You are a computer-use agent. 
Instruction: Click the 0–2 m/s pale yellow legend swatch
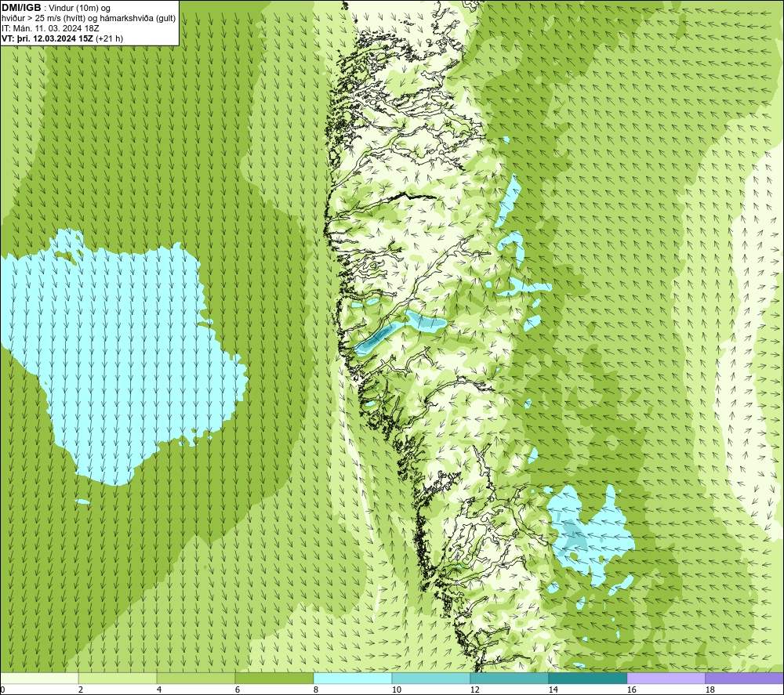point(39,678)
